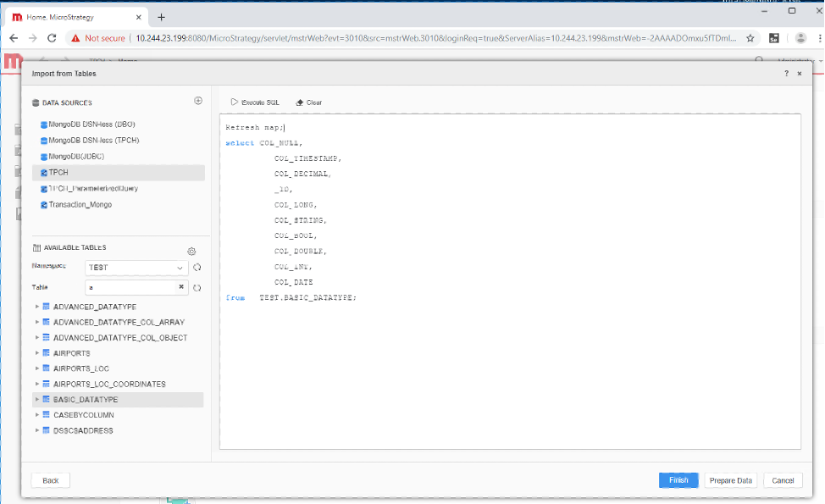The width and height of the screenshot is (825, 504).
Task: Refresh the Table list
Action: (x=197, y=287)
